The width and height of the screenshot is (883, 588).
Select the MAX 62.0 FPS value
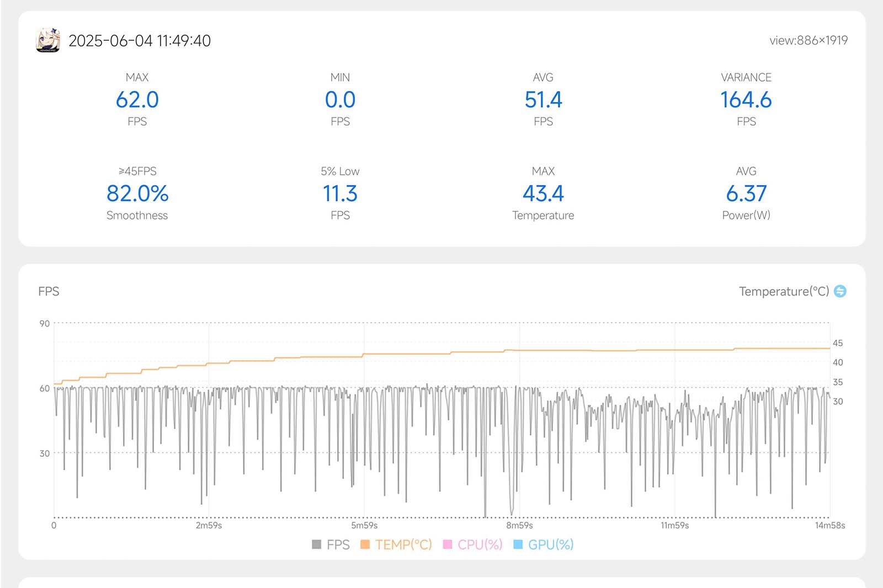pyautogui.click(x=137, y=100)
